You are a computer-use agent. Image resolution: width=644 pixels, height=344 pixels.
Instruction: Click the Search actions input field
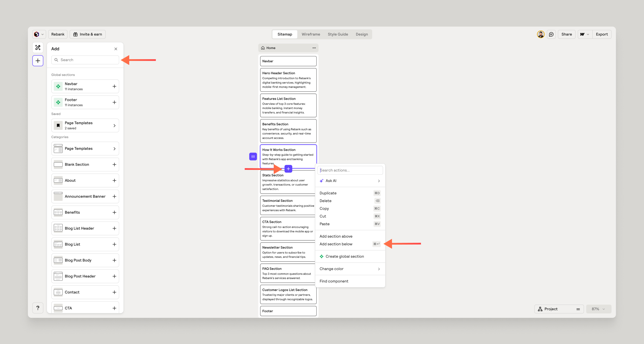coord(350,170)
